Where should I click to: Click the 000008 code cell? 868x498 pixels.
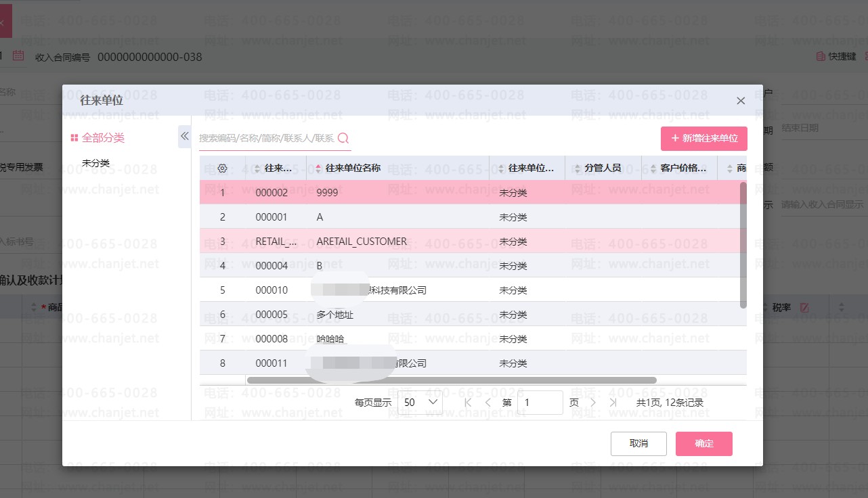(x=272, y=339)
